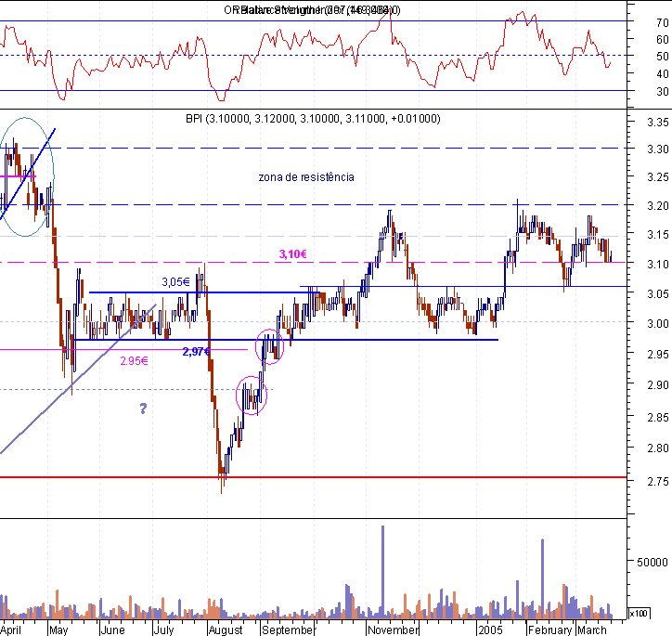Click the Relative Strength indicator title

pos(312,10)
